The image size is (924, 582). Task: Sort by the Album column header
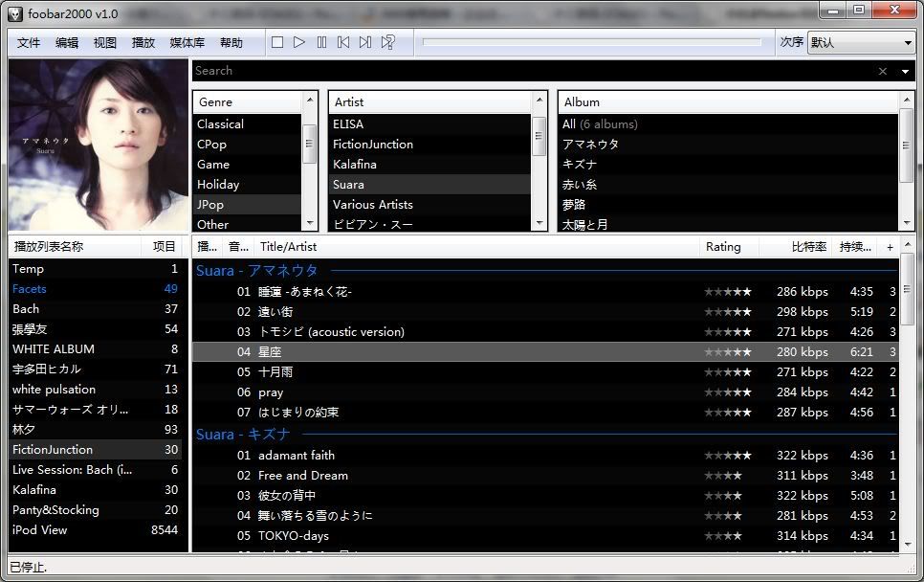click(728, 102)
